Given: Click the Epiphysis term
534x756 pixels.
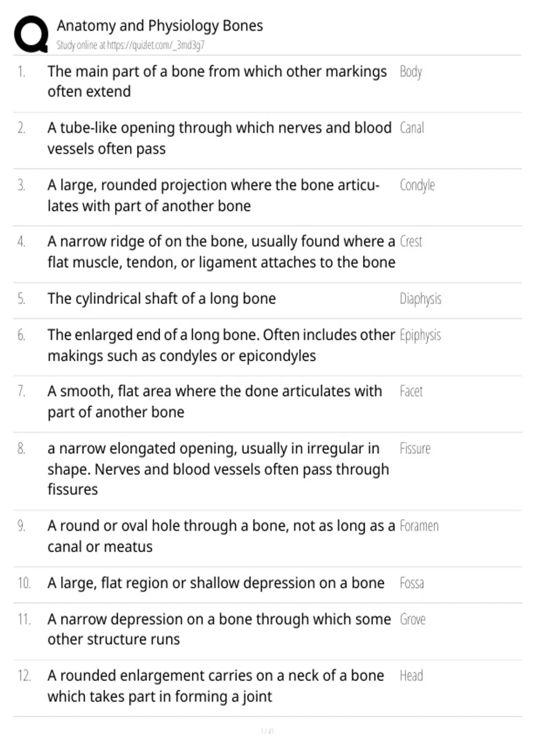Looking at the screenshot, I should 420,335.
